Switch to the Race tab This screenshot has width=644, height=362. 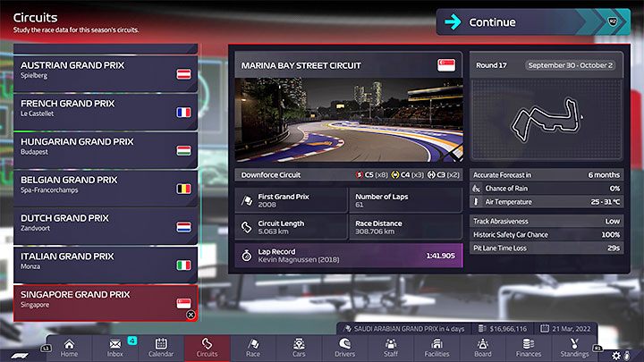[x=253, y=348]
